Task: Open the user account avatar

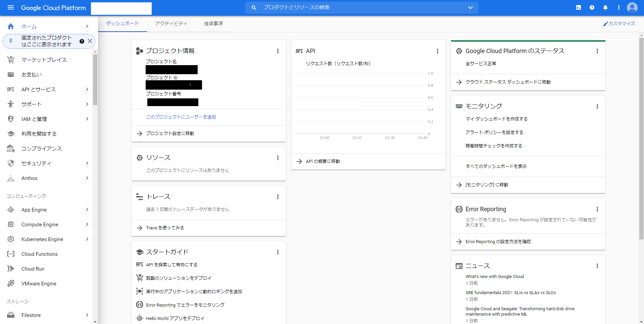Action: (632, 7)
